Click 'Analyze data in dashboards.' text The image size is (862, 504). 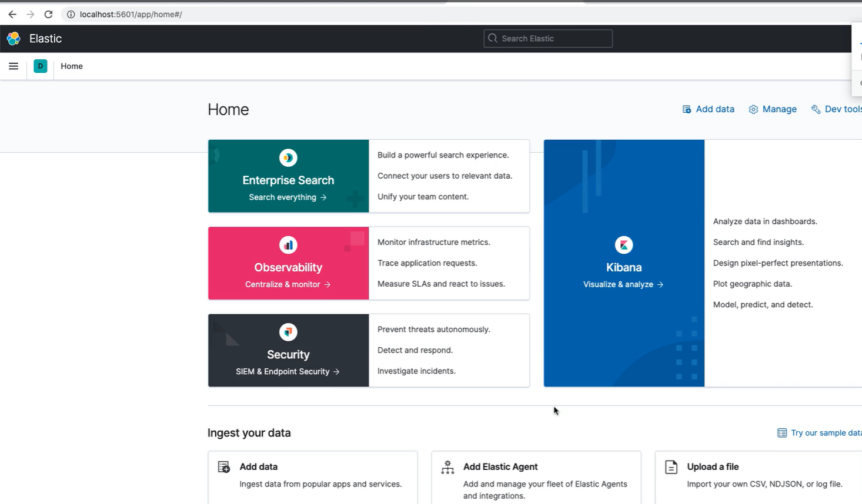765,221
